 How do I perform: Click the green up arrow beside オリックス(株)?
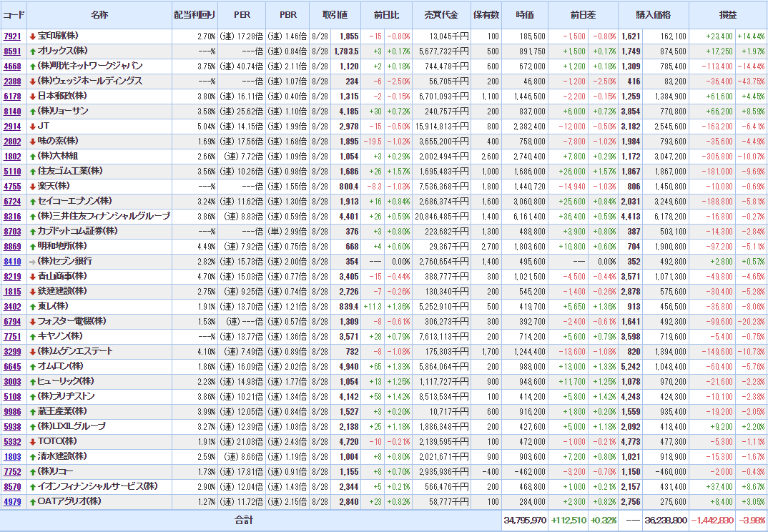point(33,51)
